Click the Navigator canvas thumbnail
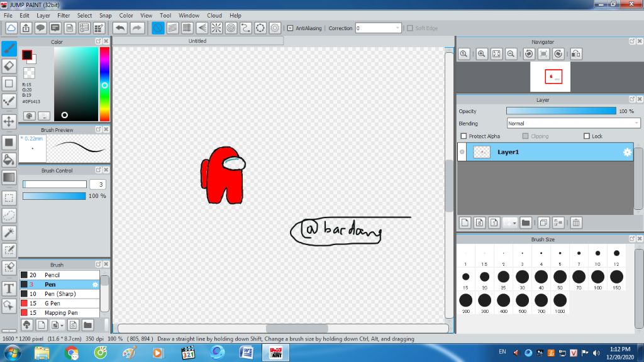 [x=550, y=77]
